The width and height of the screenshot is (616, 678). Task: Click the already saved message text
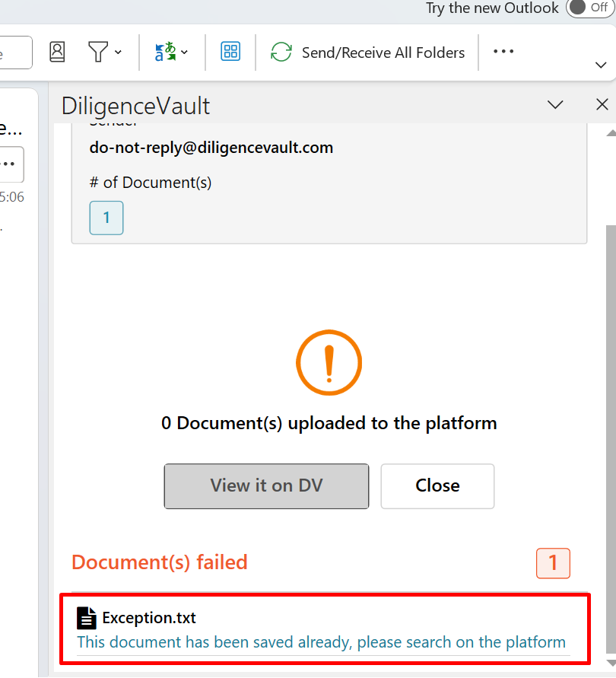pyautogui.click(x=321, y=642)
